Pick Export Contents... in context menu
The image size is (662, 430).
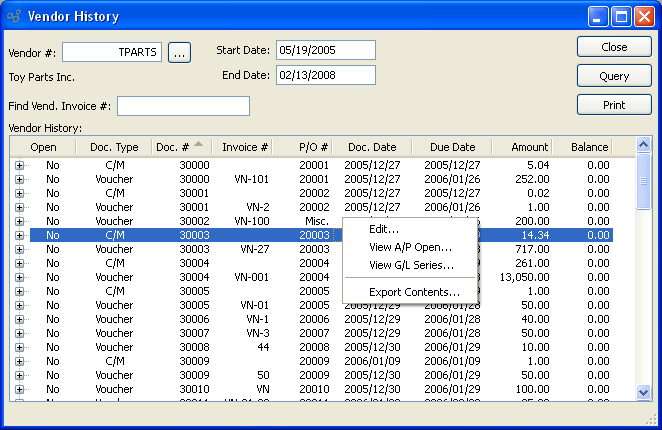pos(414,292)
